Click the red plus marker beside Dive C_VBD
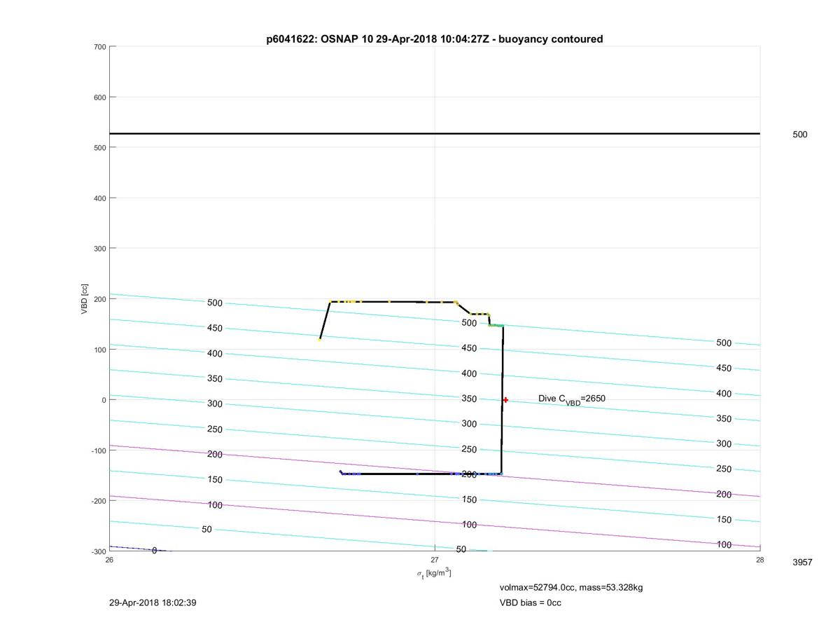 click(505, 400)
